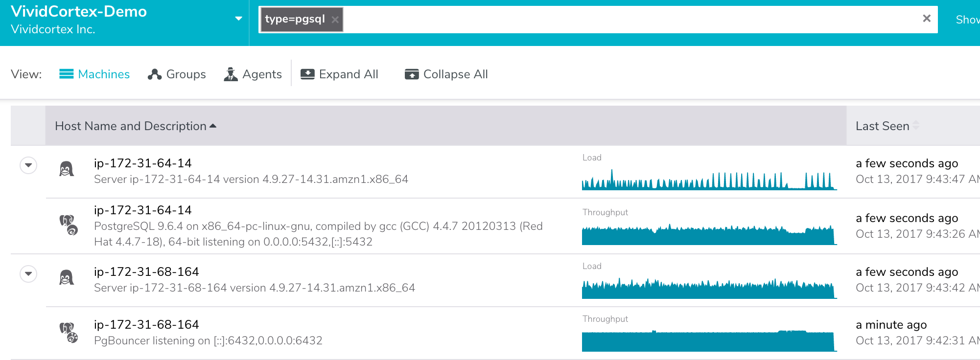
Task: Click Load sparkline for ip-172-31-68-164
Action: 709,288
